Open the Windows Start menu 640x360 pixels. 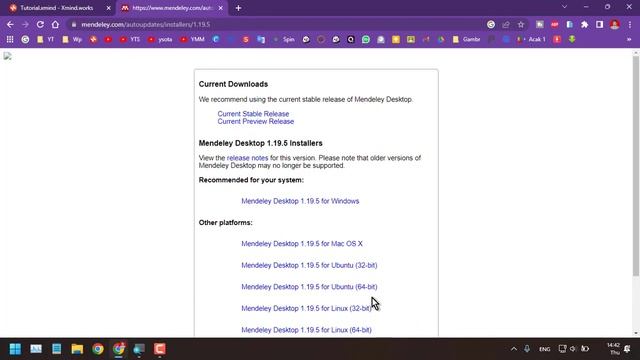coord(15,349)
